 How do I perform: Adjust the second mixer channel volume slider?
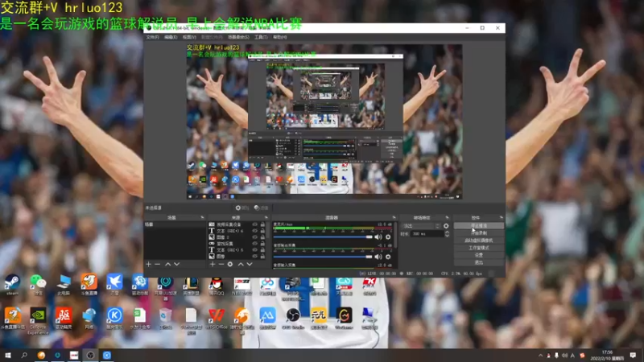point(323,257)
